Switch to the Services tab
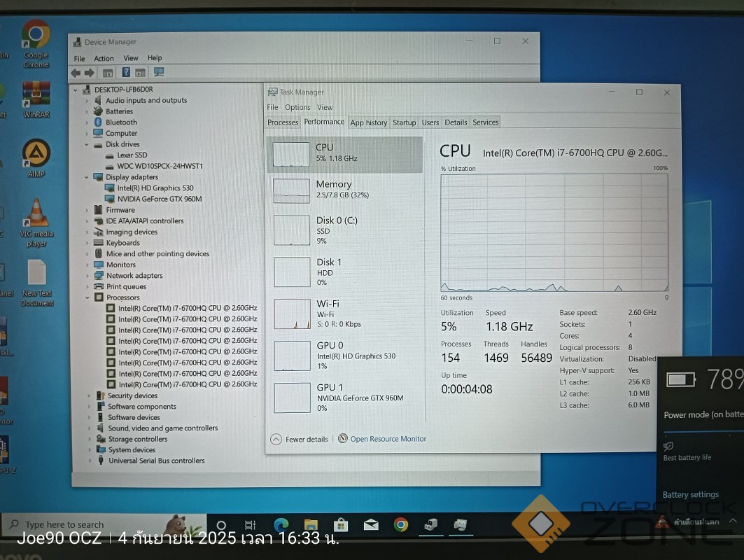744x560 pixels. [486, 122]
